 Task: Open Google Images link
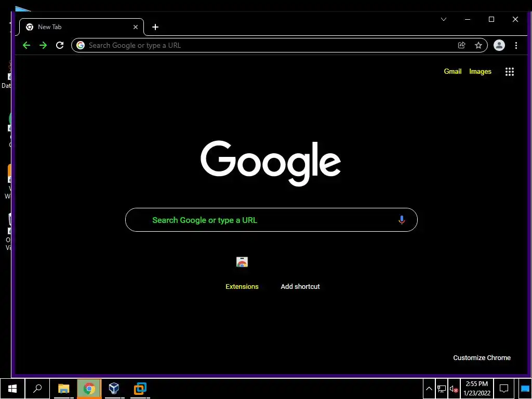(480, 72)
